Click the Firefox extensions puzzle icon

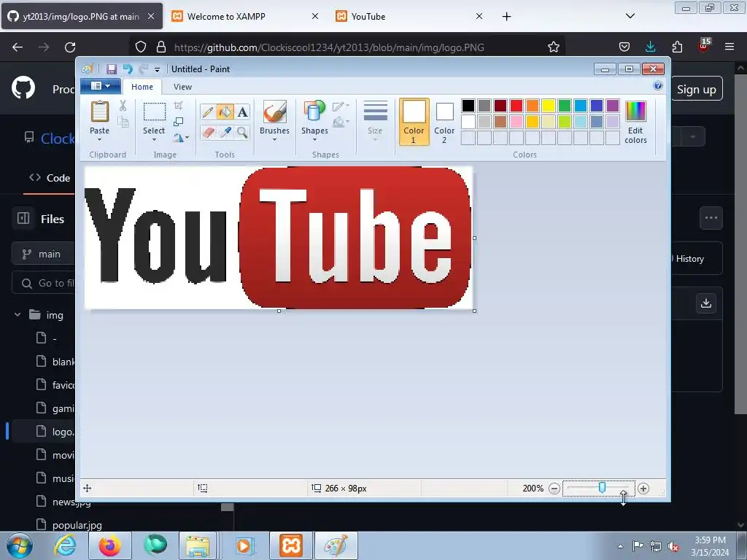(677, 47)
